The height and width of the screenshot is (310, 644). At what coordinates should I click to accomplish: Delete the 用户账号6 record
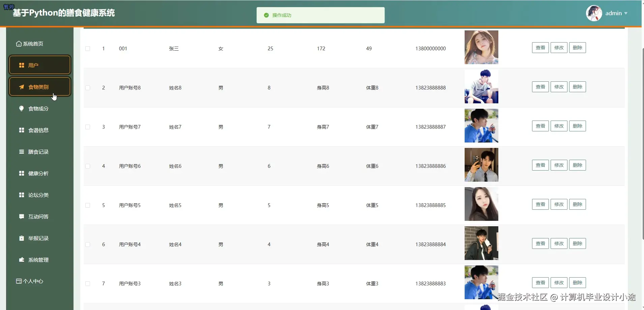(578, 165)
